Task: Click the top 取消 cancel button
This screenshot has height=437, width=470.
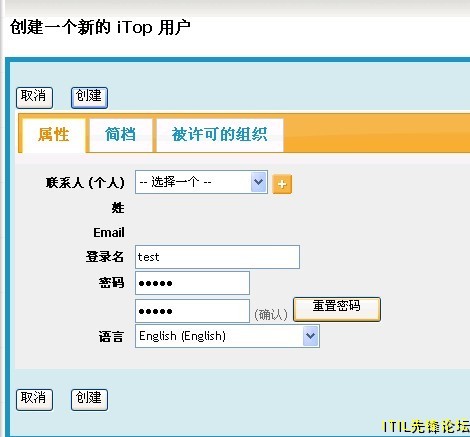Action: point(34,98)
